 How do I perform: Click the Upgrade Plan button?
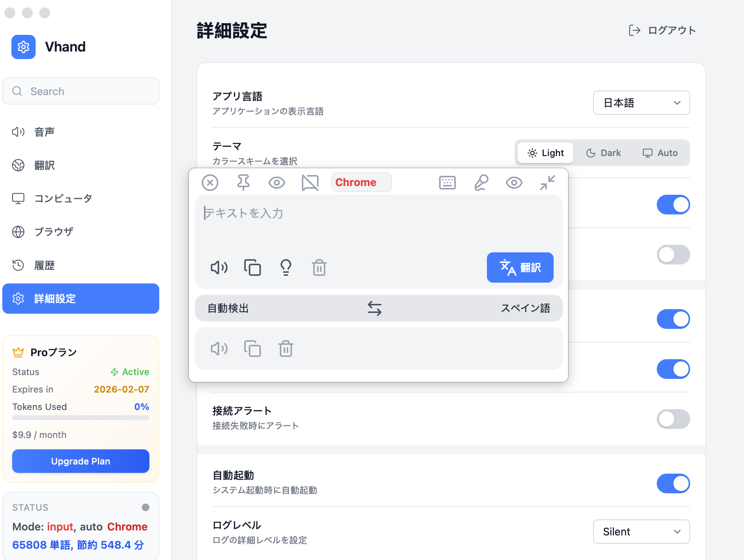(81, 461)
